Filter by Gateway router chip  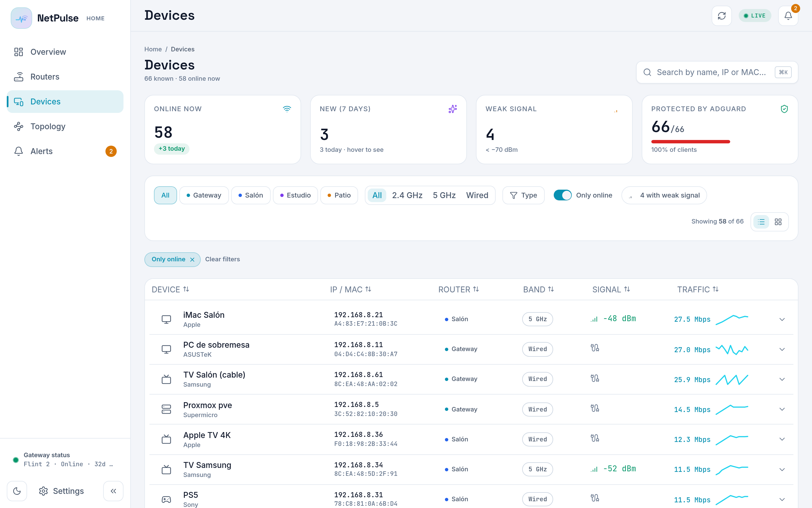point(204,195)
